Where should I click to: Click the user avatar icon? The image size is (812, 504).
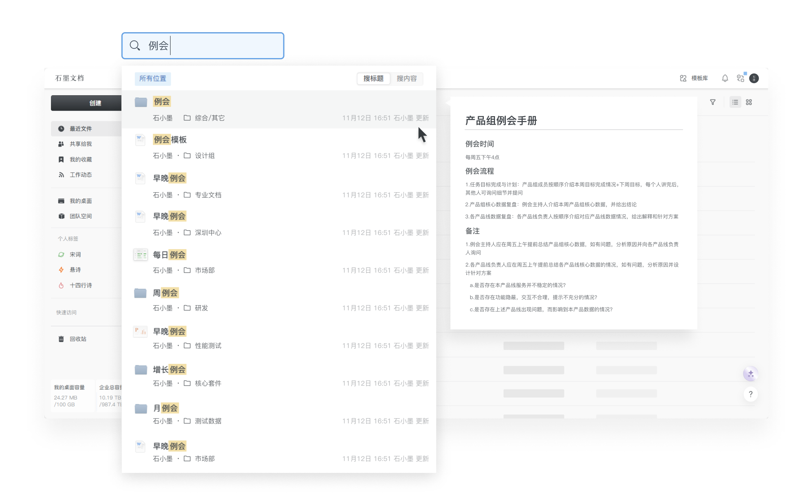754,78
